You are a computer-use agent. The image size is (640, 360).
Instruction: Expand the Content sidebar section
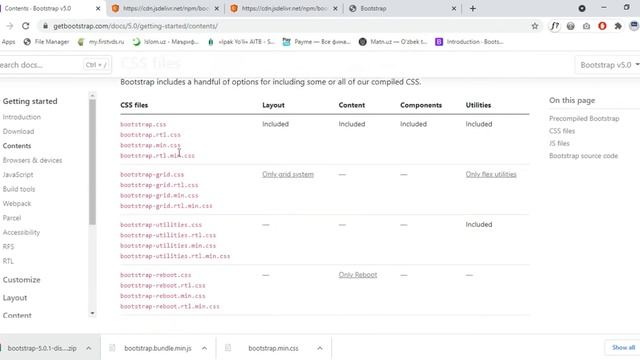(x=17, y=316)
